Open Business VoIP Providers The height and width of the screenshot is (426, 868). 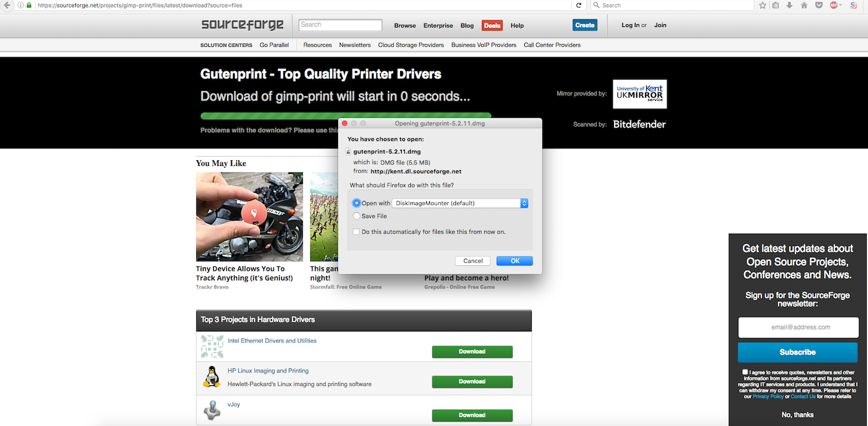(x=484, y=45)
